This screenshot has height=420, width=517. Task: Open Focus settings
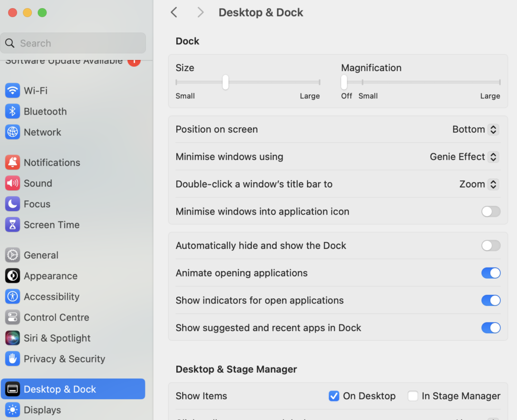pos(35,203)
